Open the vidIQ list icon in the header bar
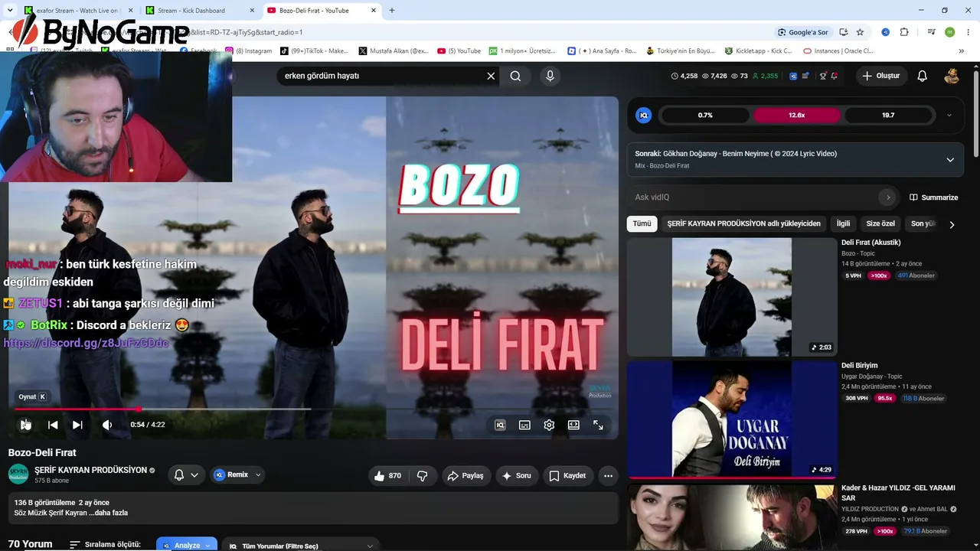 click(805, 76)
